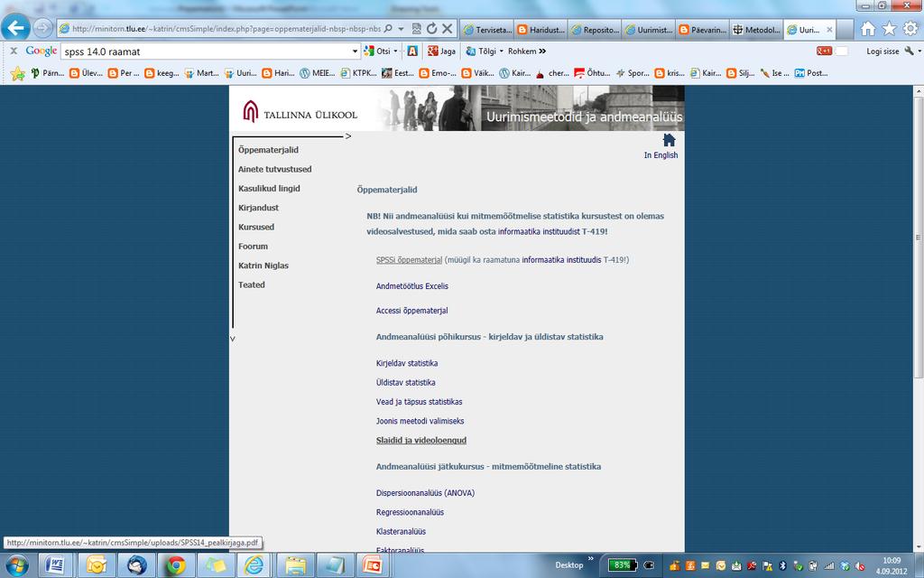Refresh the page with the reload icon
Screen dimensions: 924x578
431,28
